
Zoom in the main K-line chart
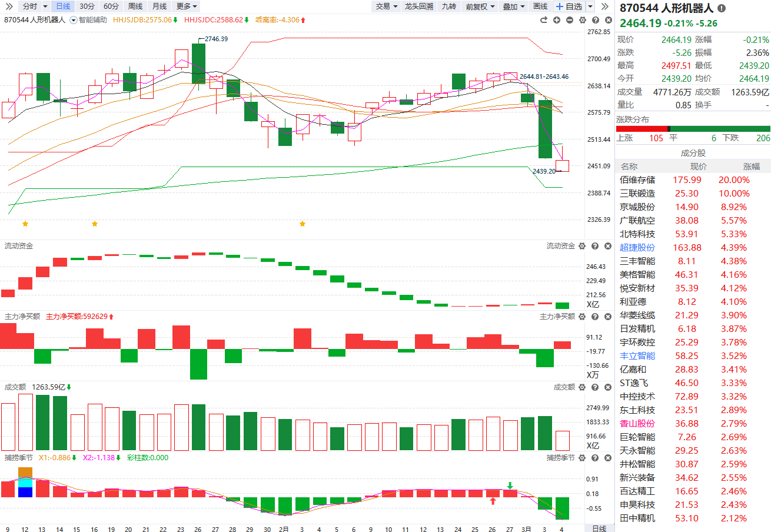pyautogui.click(x=557, y=20)
